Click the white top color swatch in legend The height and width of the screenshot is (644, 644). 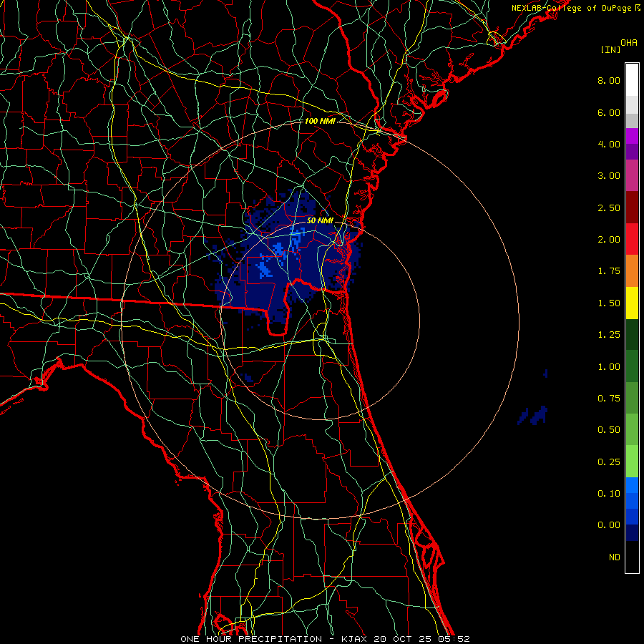[x=632, y=80]
